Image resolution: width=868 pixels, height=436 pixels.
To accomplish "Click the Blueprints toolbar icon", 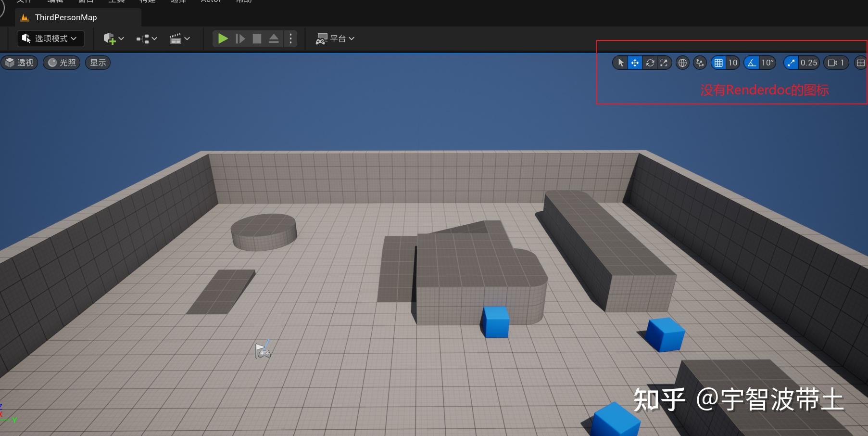I will coord(146,38).
